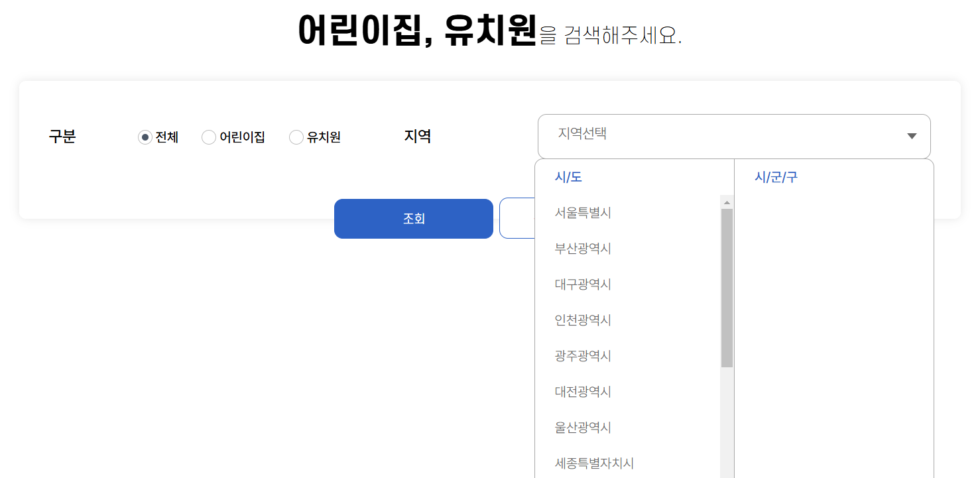This screenshot has width=980, height=478.
Task: Select 광주광역시 from the city list
Action: 582,356
